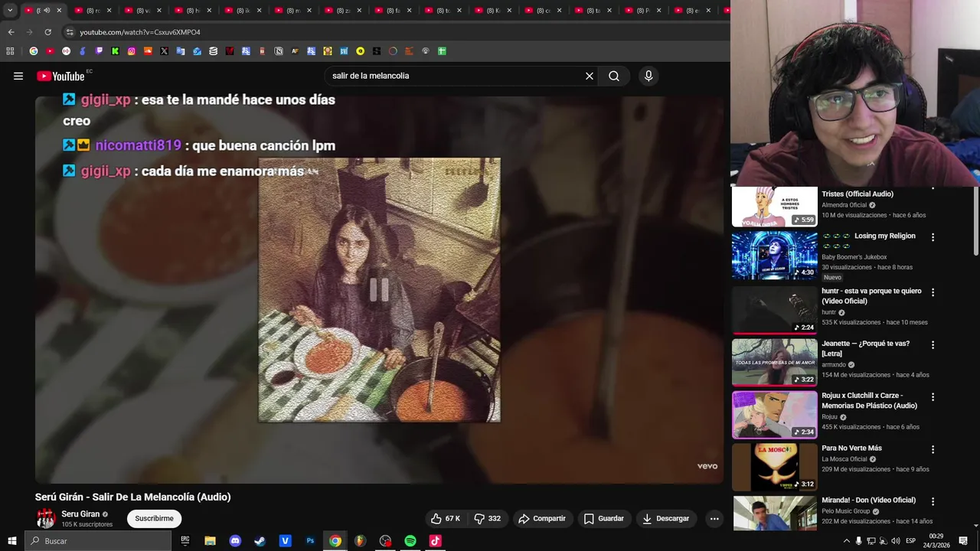The width and height of the screenshot is (980, 551).
Task: Open the 'huntr - esta va porque te quiero' thumbnail
Action: (x=774, y=309)
